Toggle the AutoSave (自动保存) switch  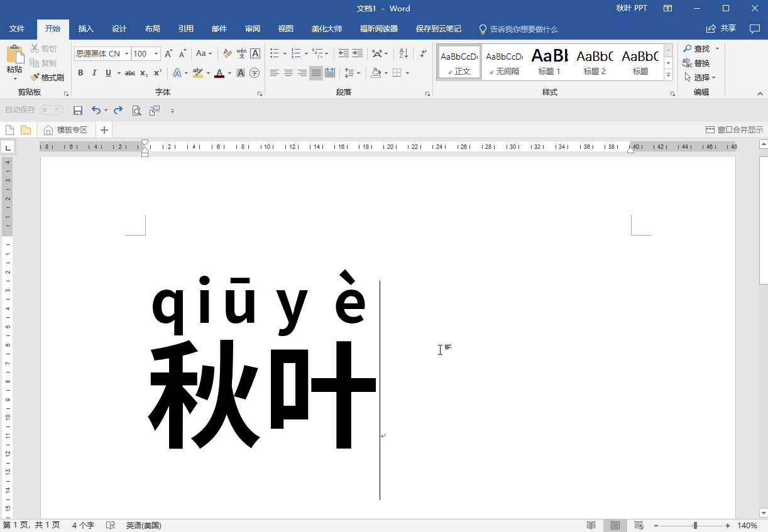(x=51, y=110)
